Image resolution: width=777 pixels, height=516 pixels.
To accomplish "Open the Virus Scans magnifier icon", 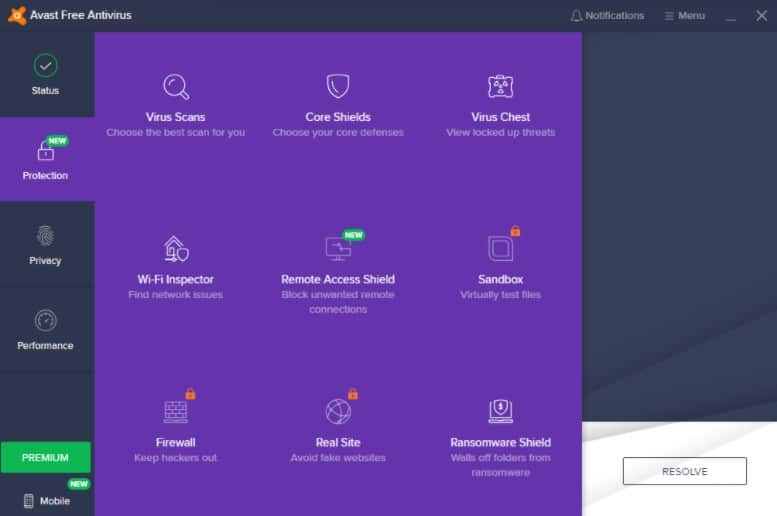I will (x=176, y=87).
